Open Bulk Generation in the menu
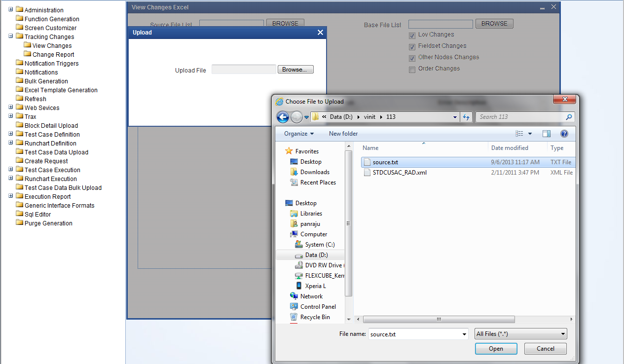The height and width of the screenshot is (364, 624). tap(46, 81)
